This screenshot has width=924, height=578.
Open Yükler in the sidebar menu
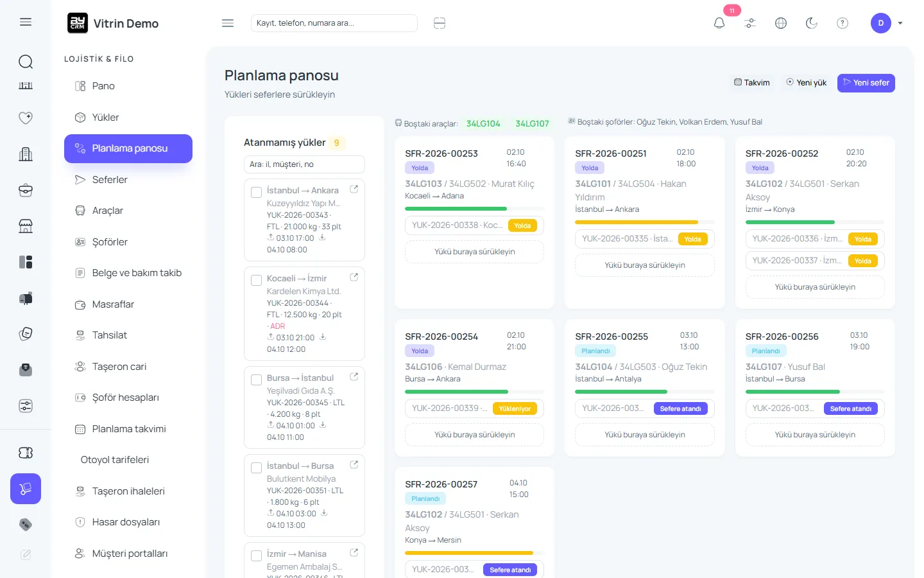pos(128,118)
